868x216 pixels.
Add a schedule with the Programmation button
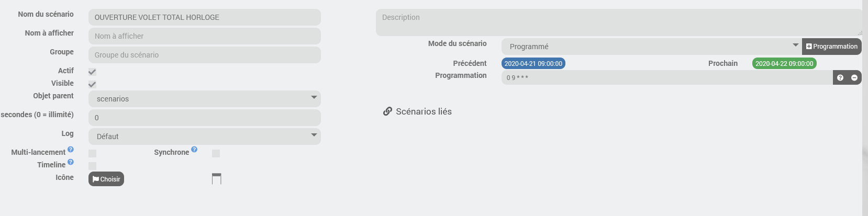point(831,47)
